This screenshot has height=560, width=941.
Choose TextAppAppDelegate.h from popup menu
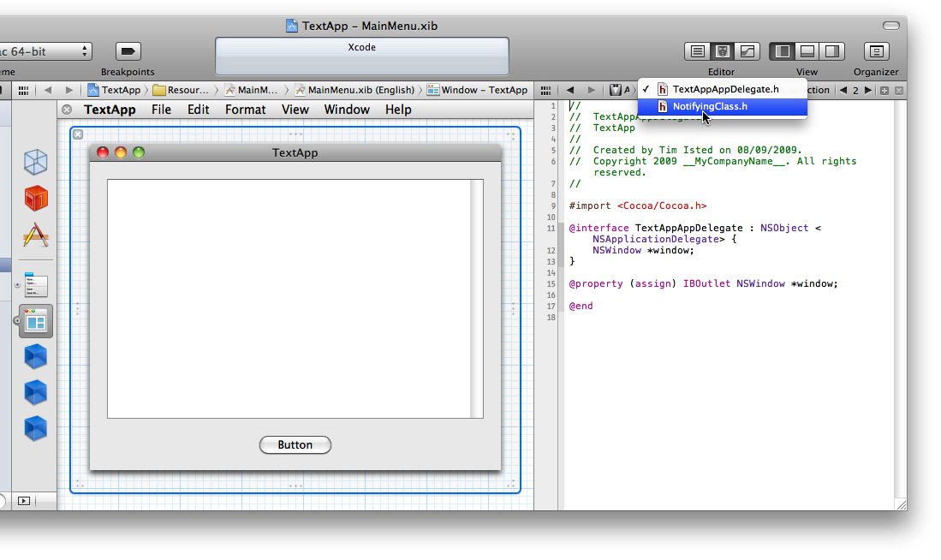point(723,89)
